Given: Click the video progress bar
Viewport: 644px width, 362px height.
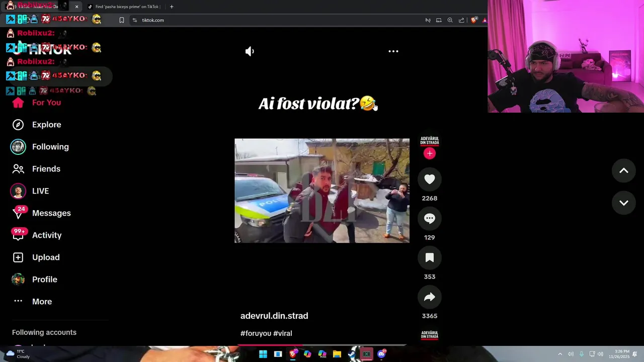Looking at the screenshot, I should click(x=322, y=345).
